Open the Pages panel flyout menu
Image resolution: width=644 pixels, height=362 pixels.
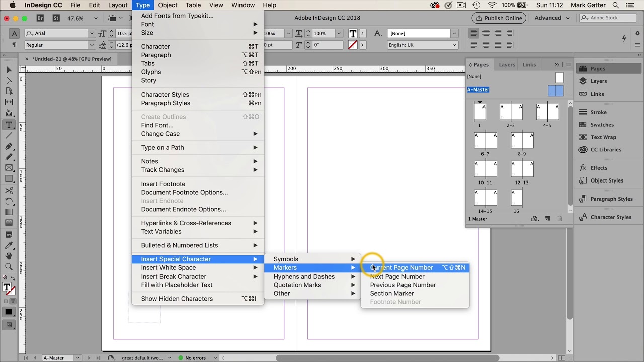pyautogui.click(x=568, y=65)
